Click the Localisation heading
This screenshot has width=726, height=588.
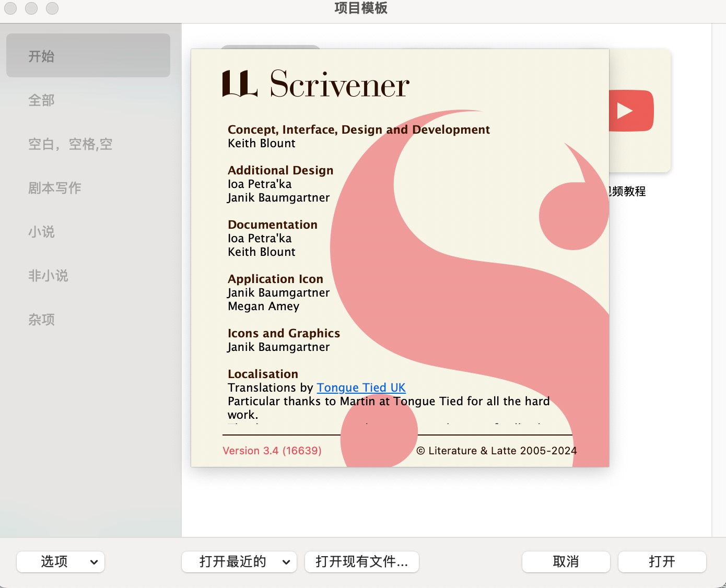263,374
